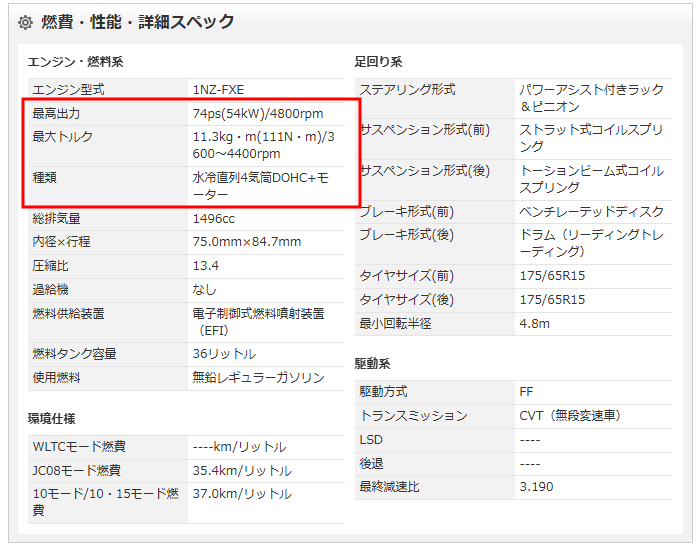Click the 最終減速比 value 3.190
The height and width of the screenshot is (549, 699).
(x=536, y=487)
